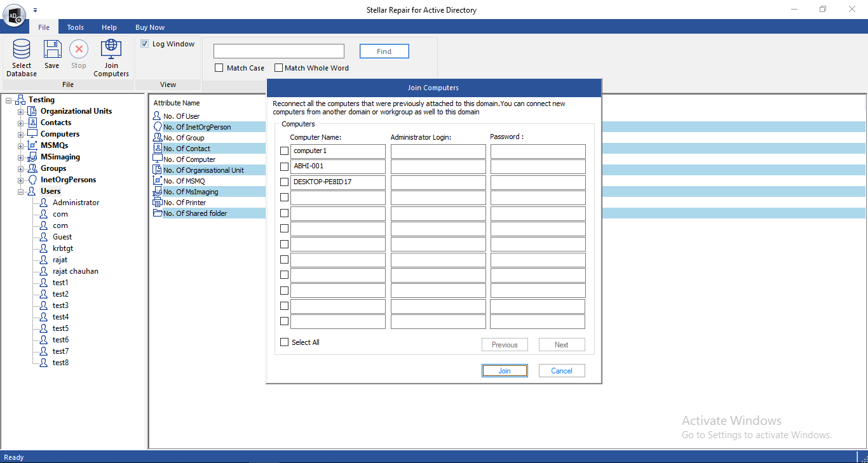Viewport: 868px width, 463px height.
Task: Click the No. Of Printer icon
Action: coord(158,203)
